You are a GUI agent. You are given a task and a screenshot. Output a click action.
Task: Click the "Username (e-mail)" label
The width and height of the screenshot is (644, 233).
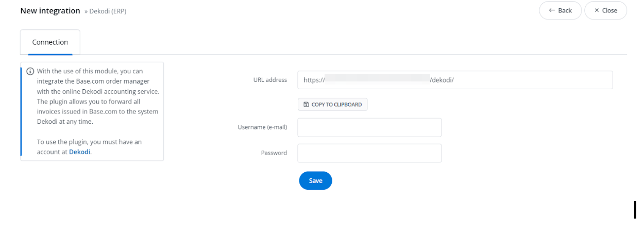[262, 127]
